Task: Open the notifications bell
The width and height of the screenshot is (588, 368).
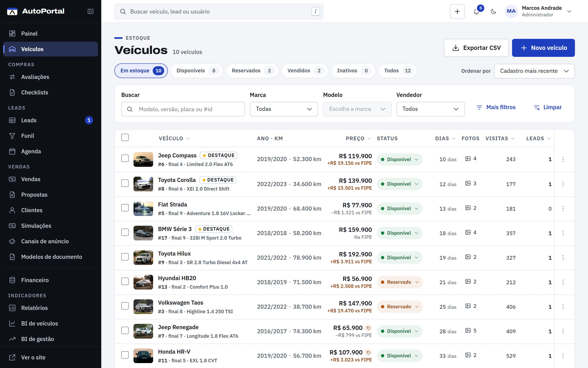Action: click(477, 11)
